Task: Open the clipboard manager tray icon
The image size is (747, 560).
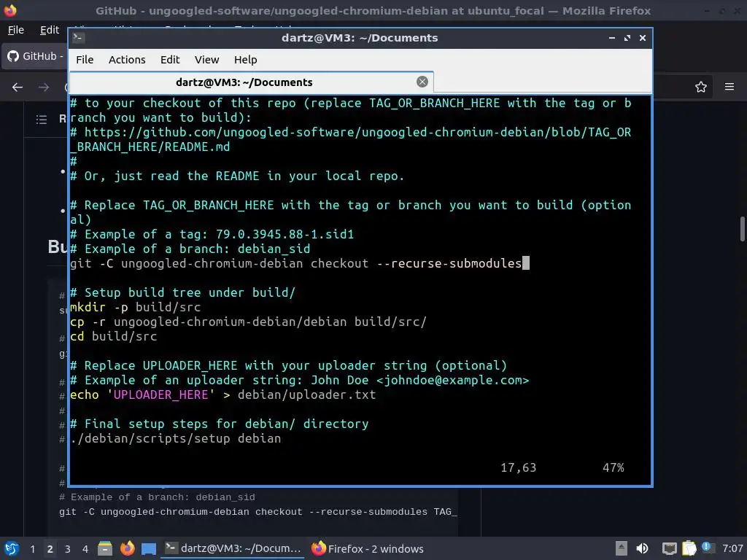Action: [689, 548]
